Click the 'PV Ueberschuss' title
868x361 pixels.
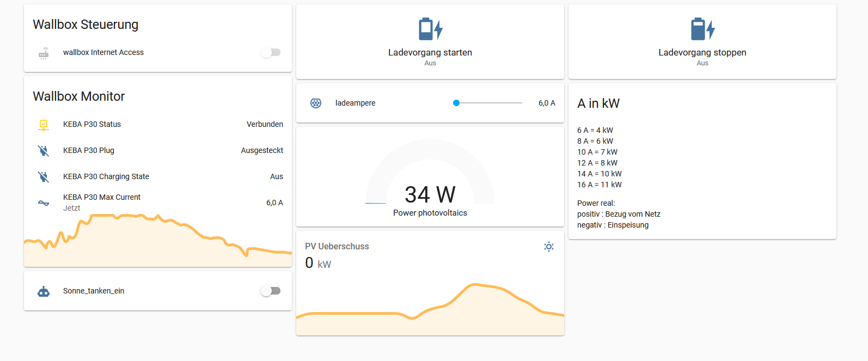click(x=337, y=247)
